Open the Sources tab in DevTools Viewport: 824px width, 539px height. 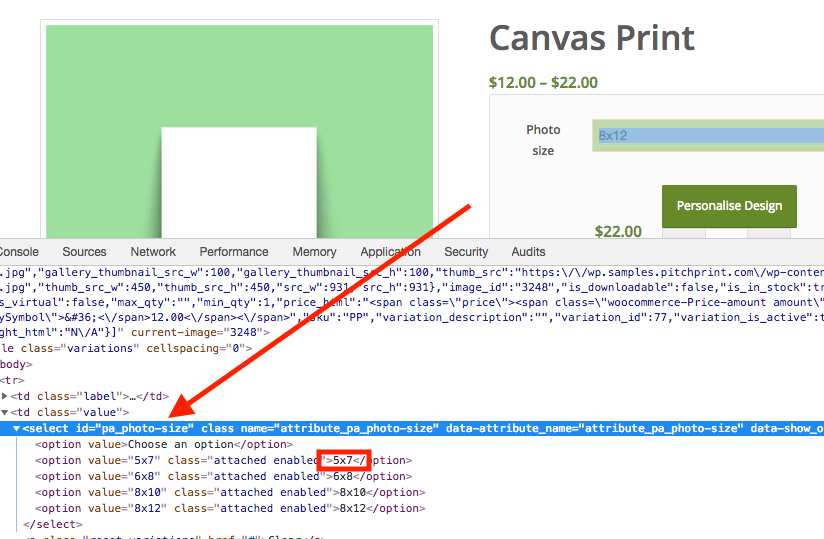tap(84, 252)
